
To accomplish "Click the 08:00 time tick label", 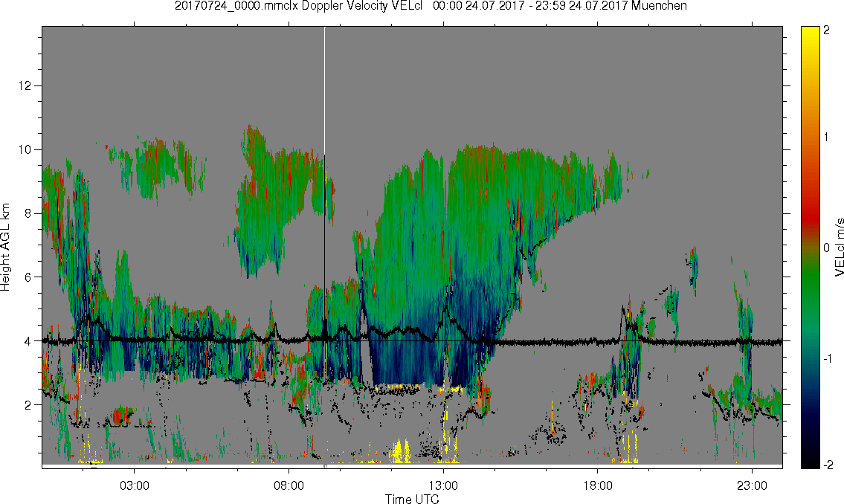I will 289,485.
